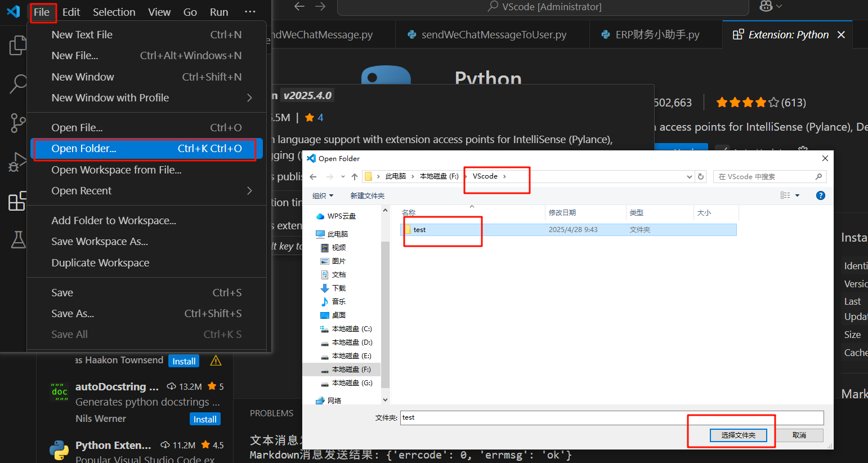Go back with title bar left arrow
Viewport: 868px width, 463px height.
pos(299,6)
